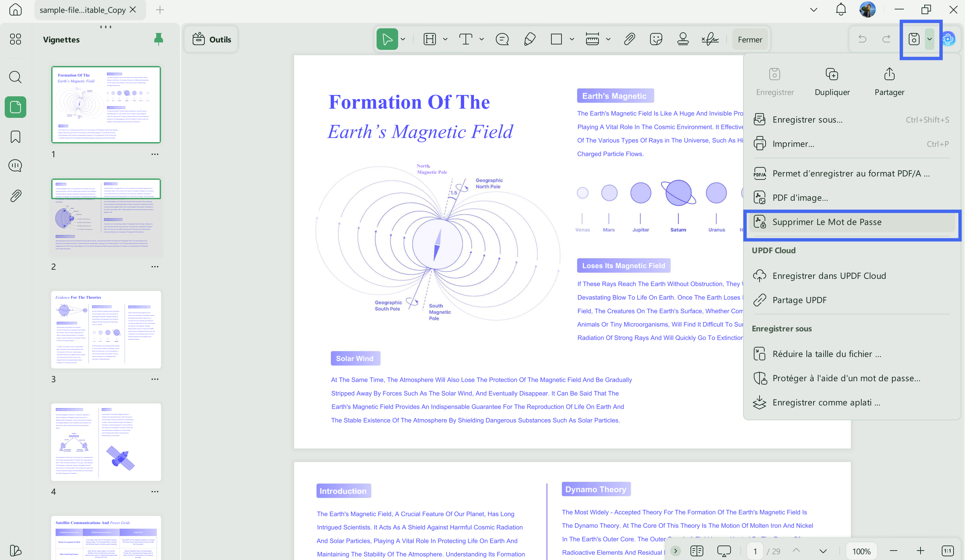Undo the last action

coord(862,39)
